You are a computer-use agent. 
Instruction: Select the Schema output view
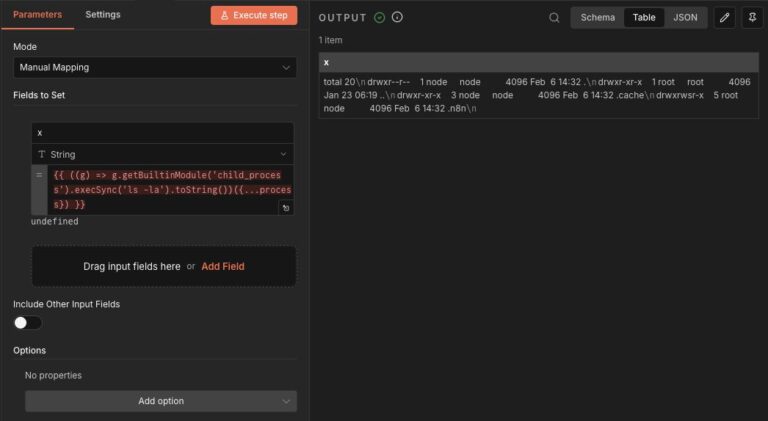598,18
